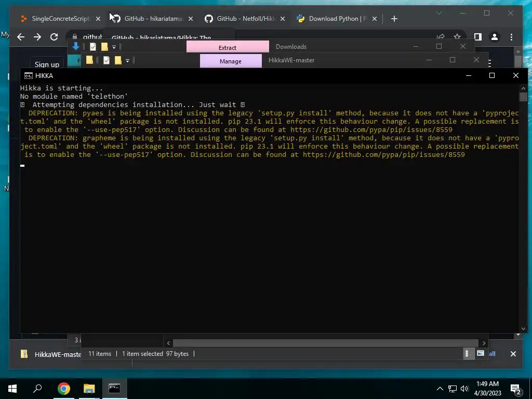The height and width of the screenshot is (399, 532).
Task: Click the "No module named 'telethon'" line
Action: coord(74,96)
